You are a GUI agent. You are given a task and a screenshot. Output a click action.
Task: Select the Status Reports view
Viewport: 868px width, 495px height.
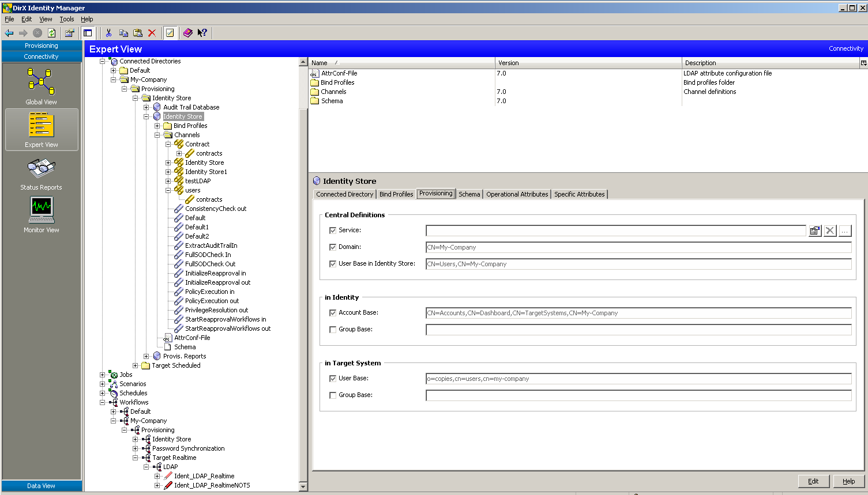(x=40, y=172)
